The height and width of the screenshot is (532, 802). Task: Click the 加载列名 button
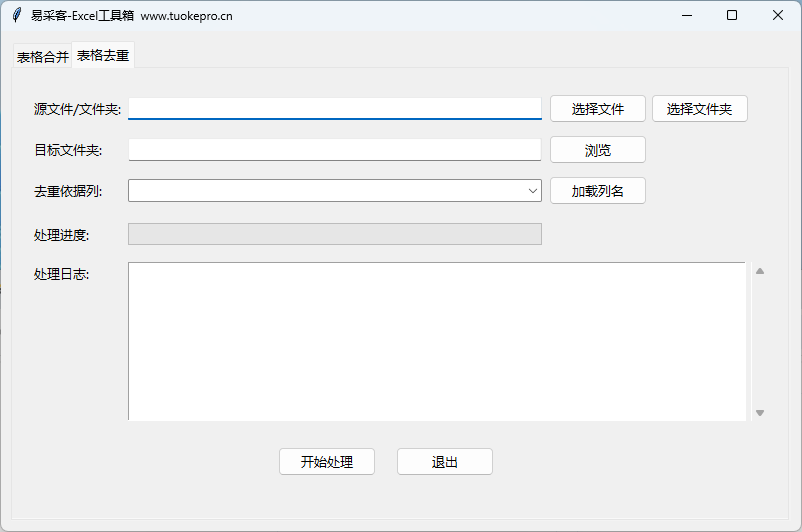pos(597,190)
